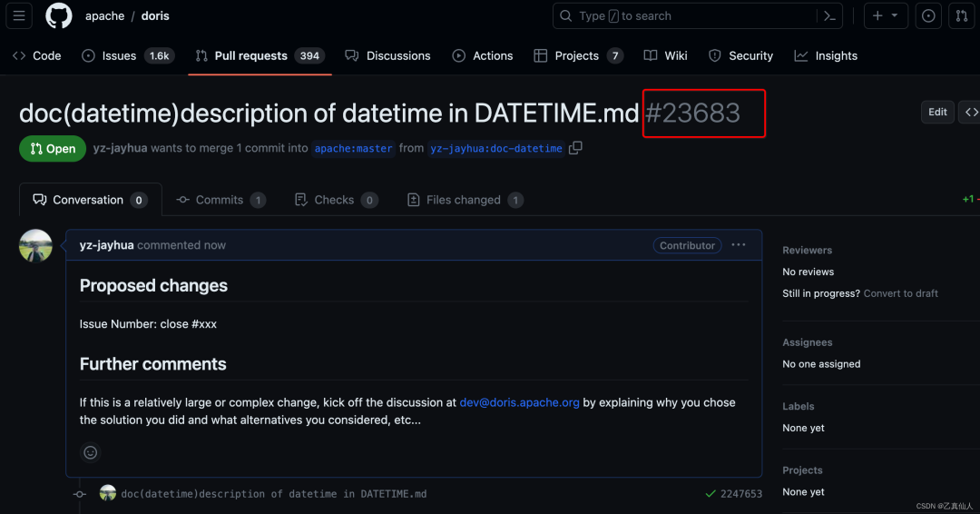Click Convert to draft link
980x514 pixels.
[x=901, y=293]
